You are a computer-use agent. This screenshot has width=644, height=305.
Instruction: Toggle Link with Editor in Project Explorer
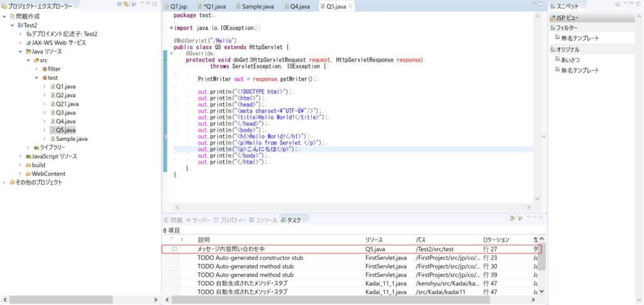pos(126,4)
